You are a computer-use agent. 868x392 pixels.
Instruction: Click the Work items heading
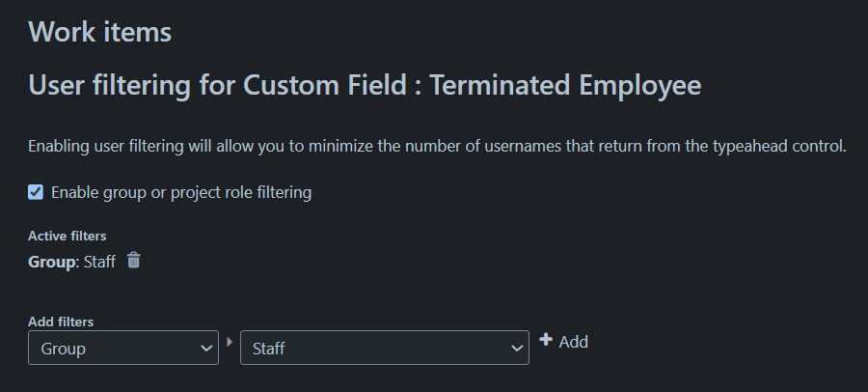[100, 32]
